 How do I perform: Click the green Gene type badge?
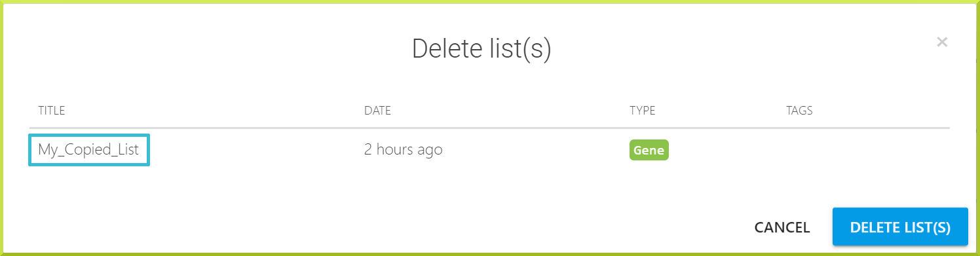click(x=649, y=150)
